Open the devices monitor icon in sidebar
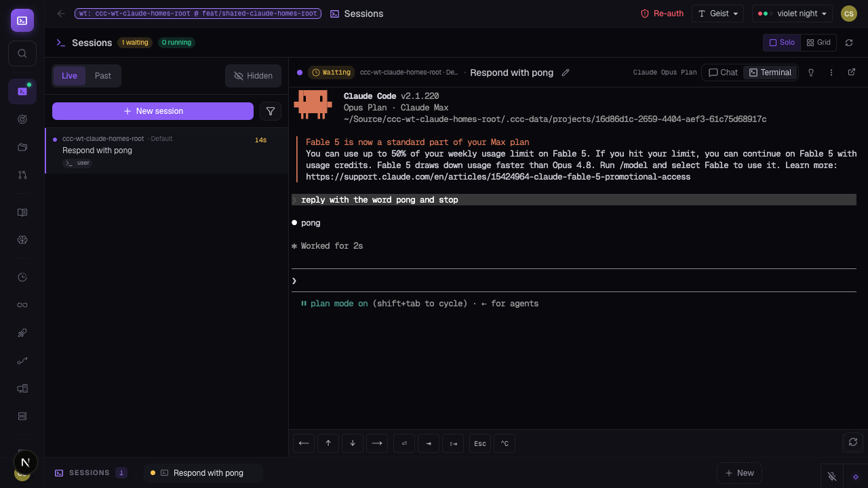868x488 pixels. tap(22, 388)
